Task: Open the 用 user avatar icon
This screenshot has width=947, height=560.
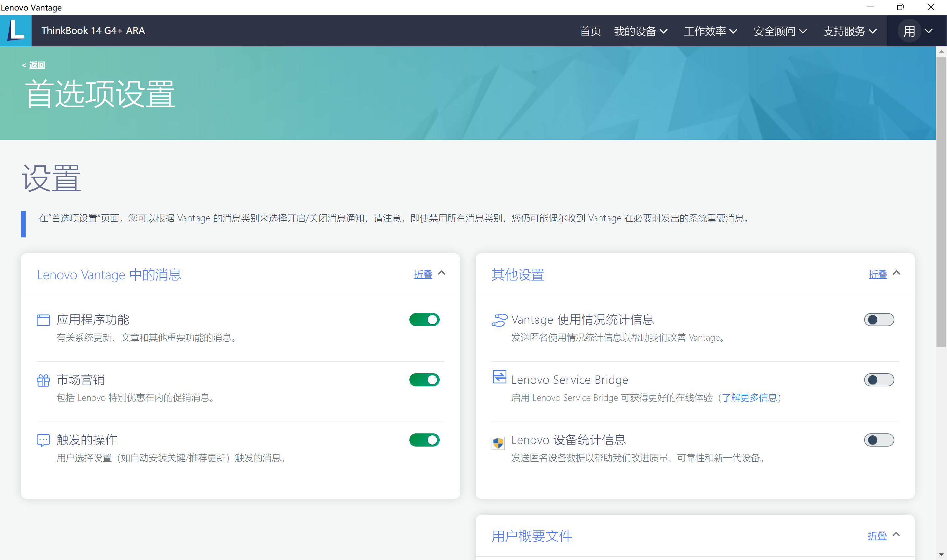Action: pyautogui.click(x=909, y=31)
